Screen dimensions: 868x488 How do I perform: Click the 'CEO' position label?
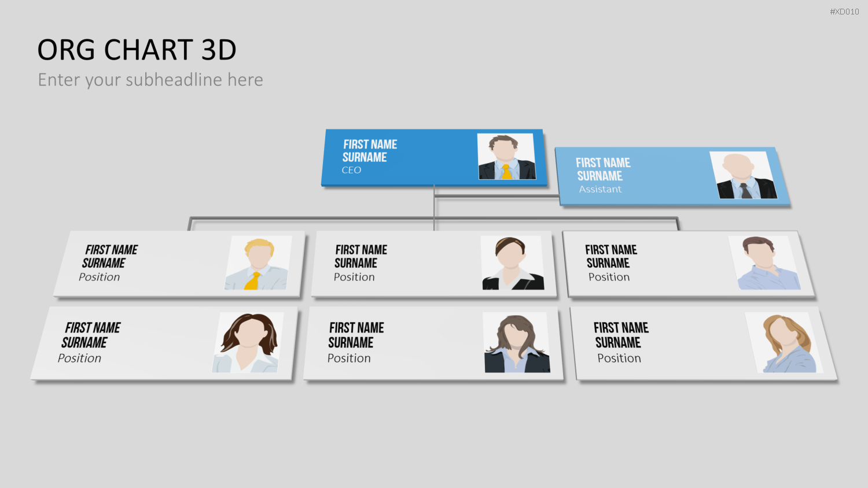(x=351, y=170)
